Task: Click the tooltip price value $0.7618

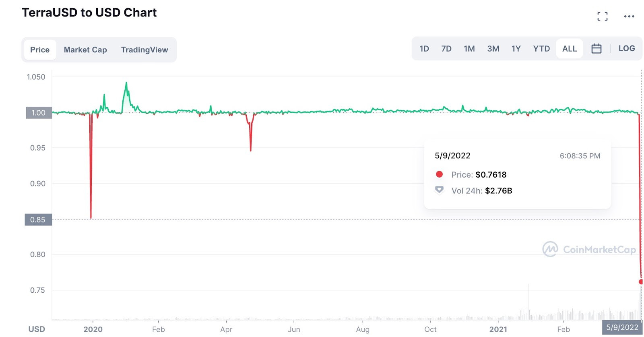Action: click(x=491, y=175)
